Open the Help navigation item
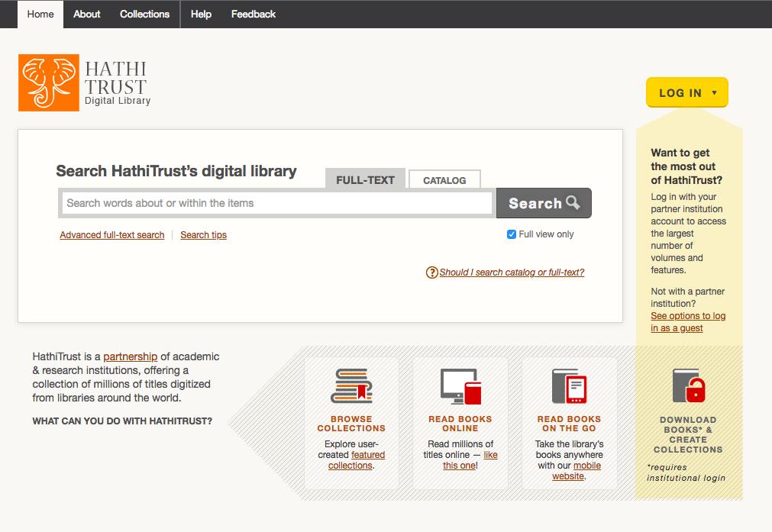Viewport: 772px width, 532px height. (201, 14)
